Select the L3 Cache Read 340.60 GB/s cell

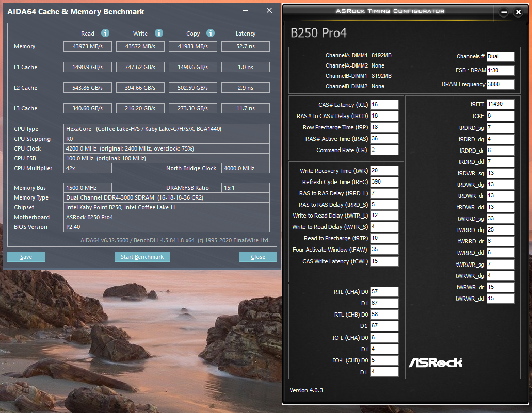(88, 108)
